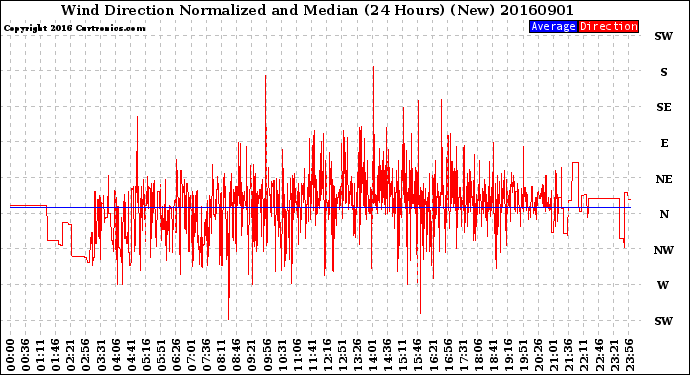Viewport: 690px width, 375px height.
Task: Click the W direction axis label
Action: (x=663, y=285)
